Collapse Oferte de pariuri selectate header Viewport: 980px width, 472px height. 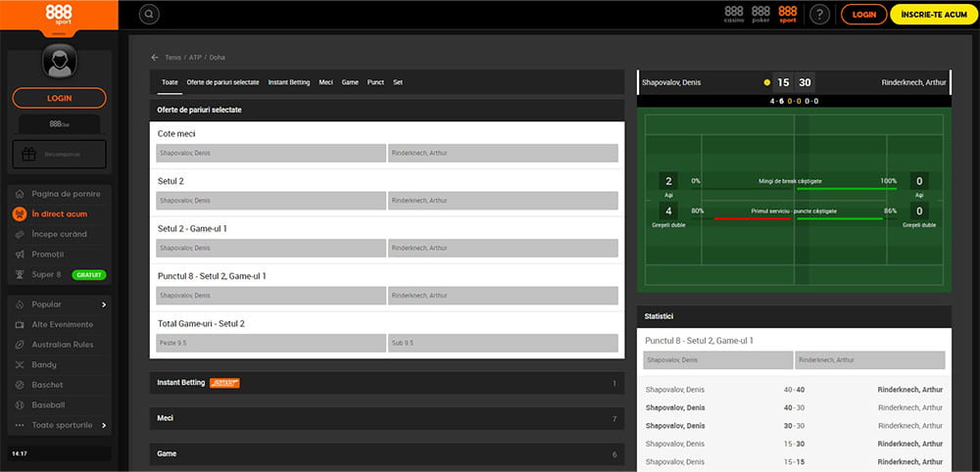(x=387, y=110)
